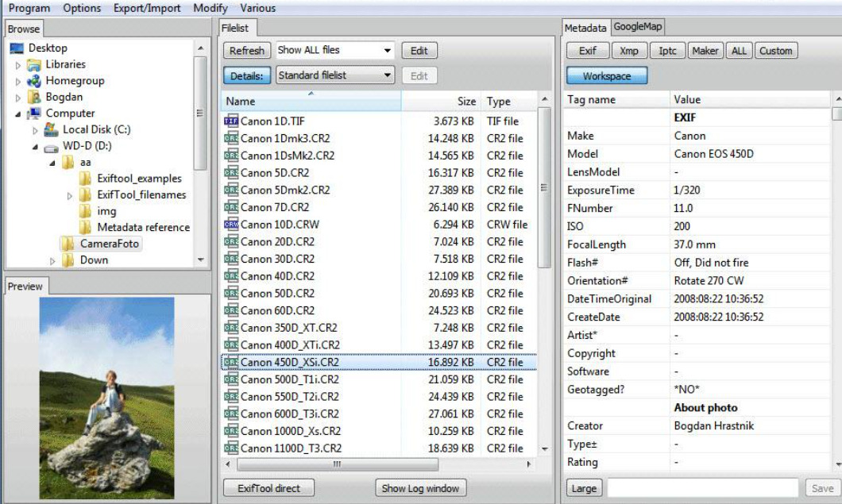Open the Export/Import menu

tap(147, 8)
